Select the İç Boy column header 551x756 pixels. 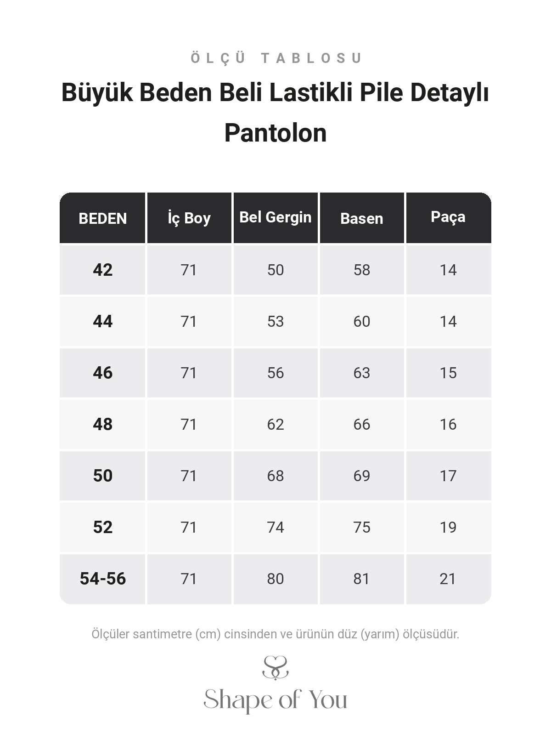[189, 218]
